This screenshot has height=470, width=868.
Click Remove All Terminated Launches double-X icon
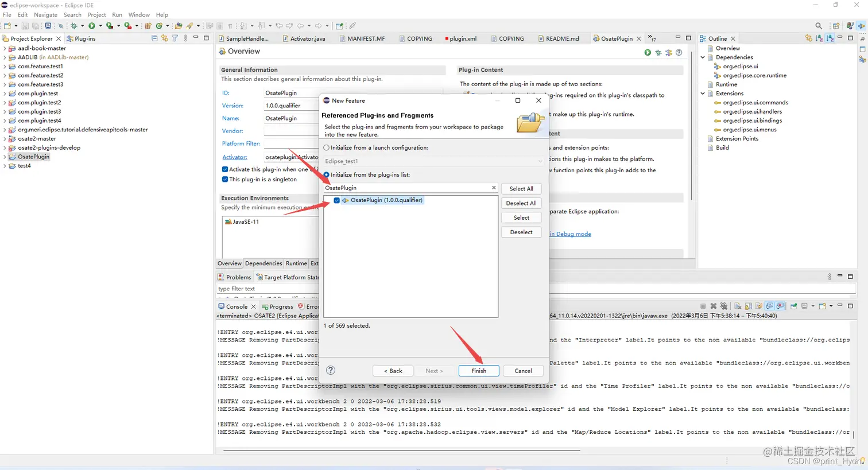tap(724, 306)
